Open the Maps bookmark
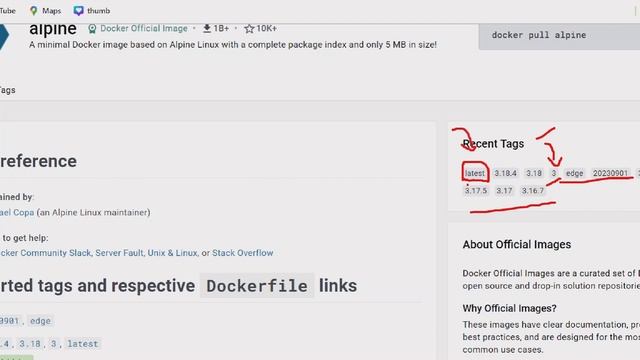 tap(46, 11)
